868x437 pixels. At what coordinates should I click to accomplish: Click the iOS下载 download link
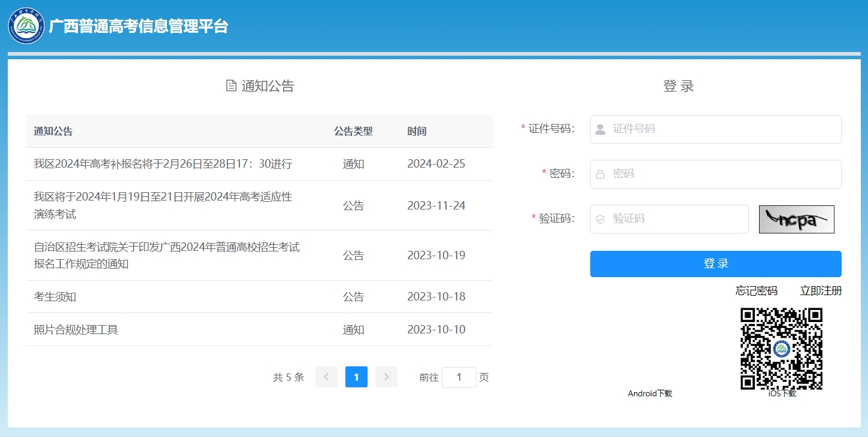point(782,393)
